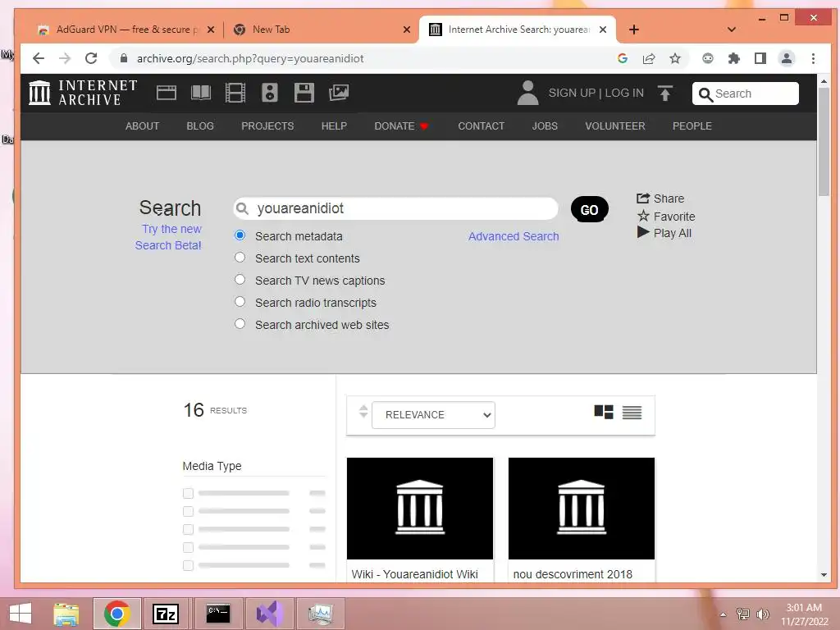Open CONTACT in navigation bar
The image size is (840, 630).
click(481, 126)
